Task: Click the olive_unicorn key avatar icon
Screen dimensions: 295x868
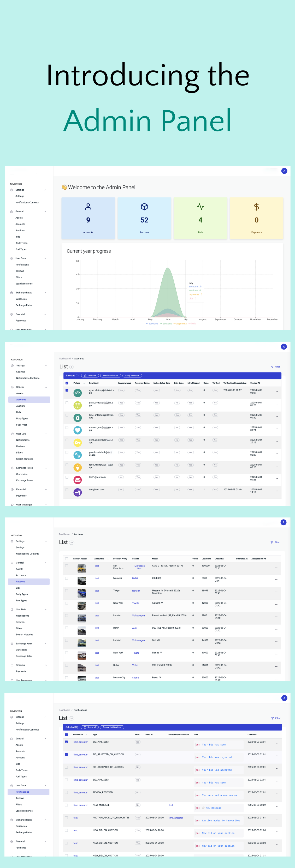Action: click(78, 442)
